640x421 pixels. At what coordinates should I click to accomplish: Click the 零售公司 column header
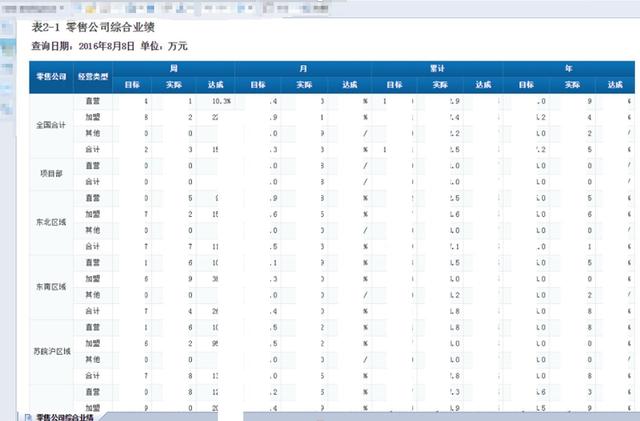[51, 77]
